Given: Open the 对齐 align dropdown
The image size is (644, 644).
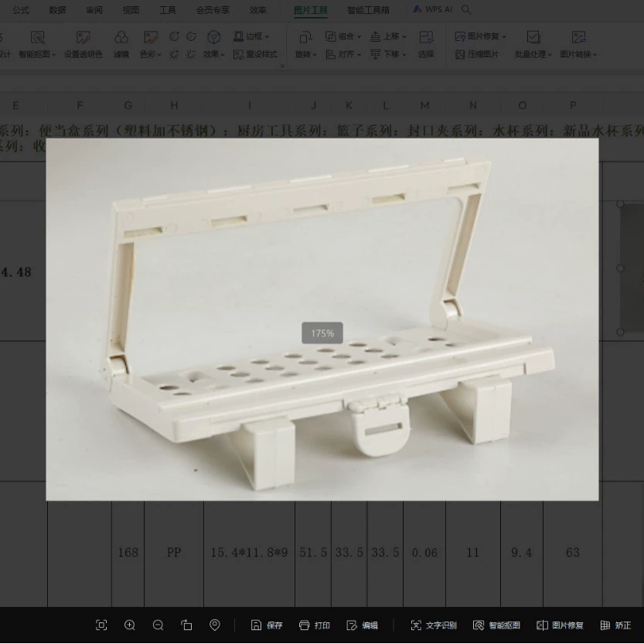Looking at the screenshot, I should (x=343, y=54).
